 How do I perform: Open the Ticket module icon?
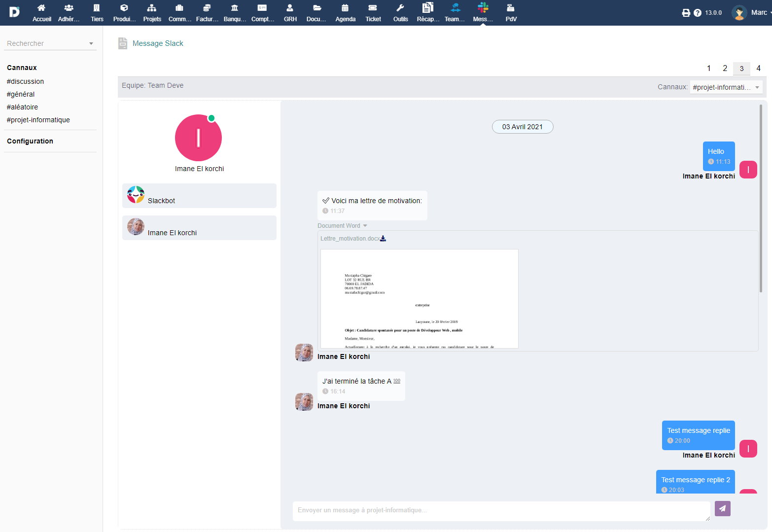point(373,8)
